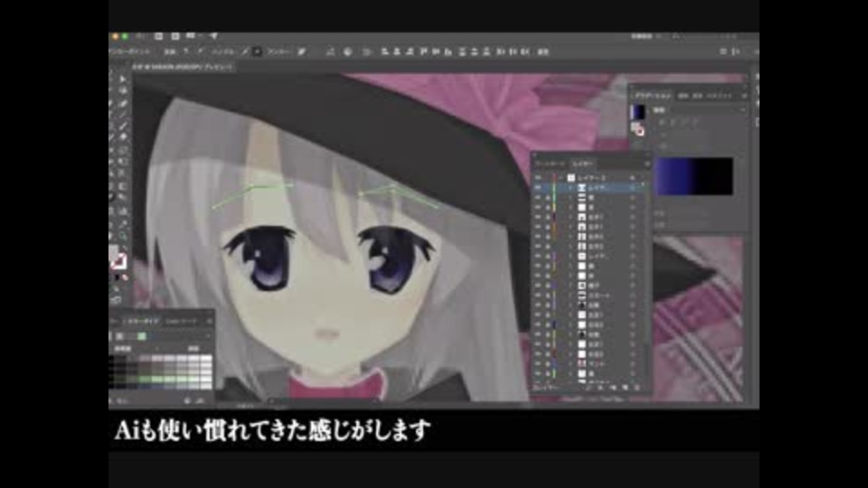This screenshot has width=868, height=488.
Task: Align selection to vertical center
Action: (x=436, y=52)
